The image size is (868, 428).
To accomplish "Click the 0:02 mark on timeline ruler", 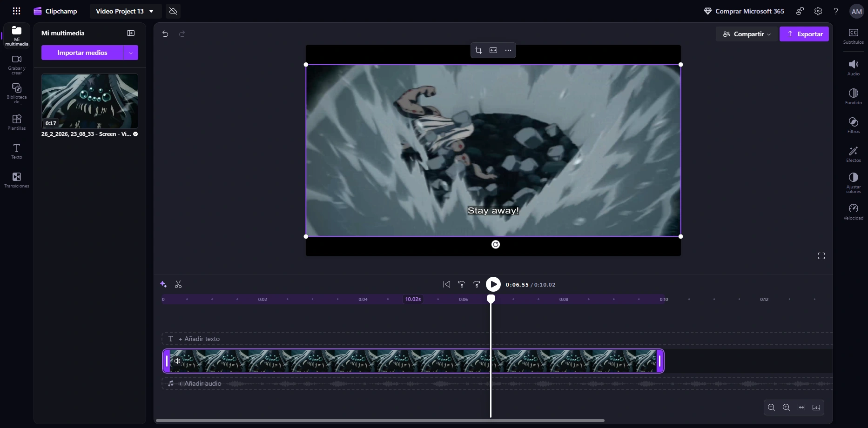I will coord(262,300).
